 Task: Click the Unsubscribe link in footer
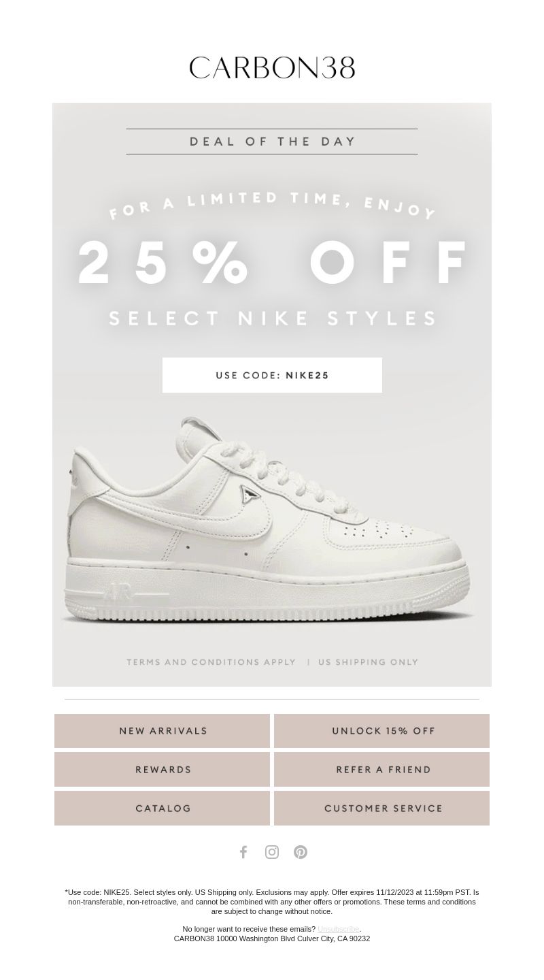coord(338,929)
